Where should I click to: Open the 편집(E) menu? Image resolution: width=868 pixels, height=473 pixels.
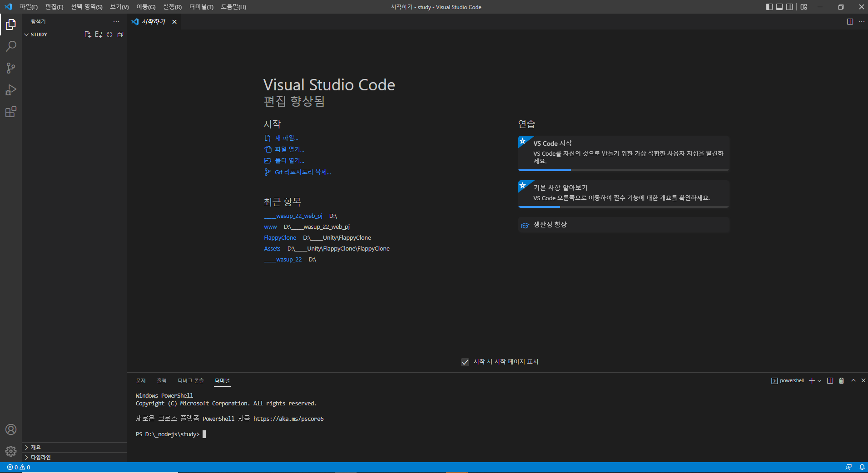coord(54,7)
